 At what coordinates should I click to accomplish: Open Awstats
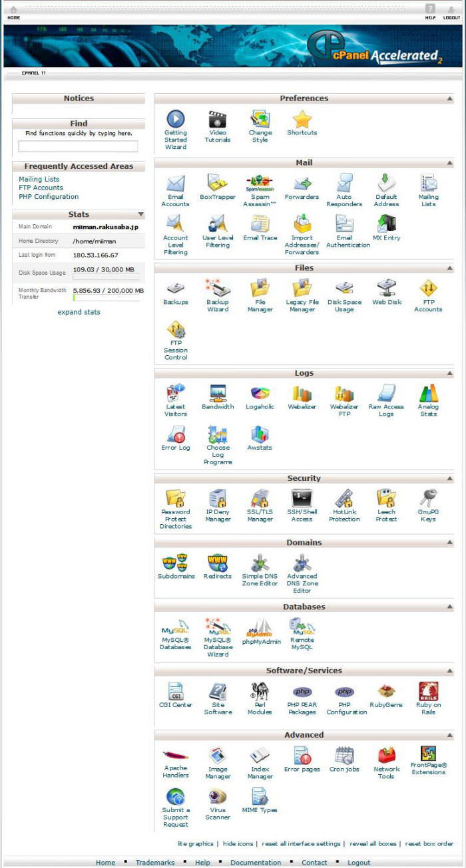tap(260, 434)
